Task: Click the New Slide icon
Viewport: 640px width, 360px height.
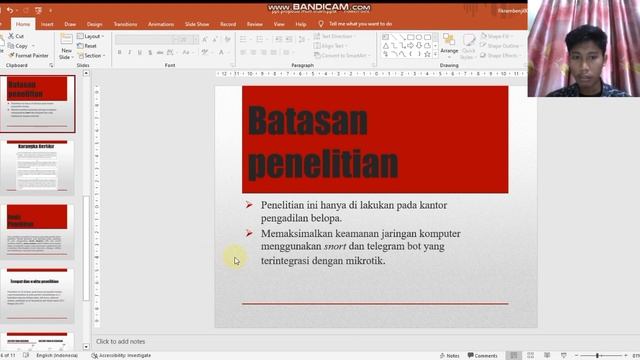Action: coord(66,40)
